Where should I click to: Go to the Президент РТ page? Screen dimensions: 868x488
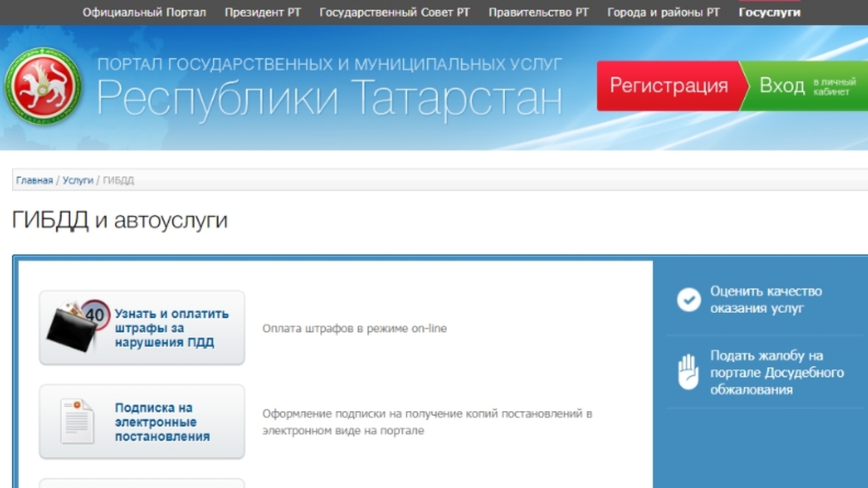click(x=263, y=12)
